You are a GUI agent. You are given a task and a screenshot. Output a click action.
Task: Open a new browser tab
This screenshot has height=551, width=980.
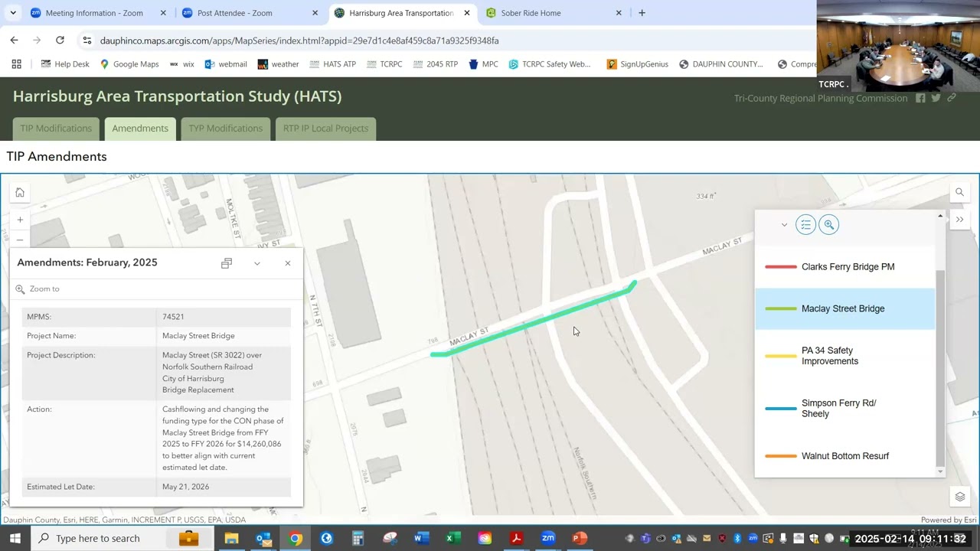642,13
